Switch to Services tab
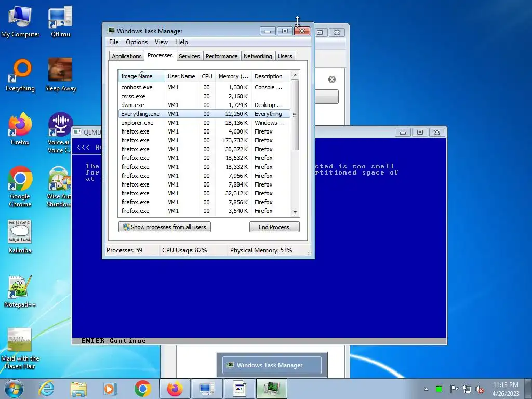 [x=189, y=56]
